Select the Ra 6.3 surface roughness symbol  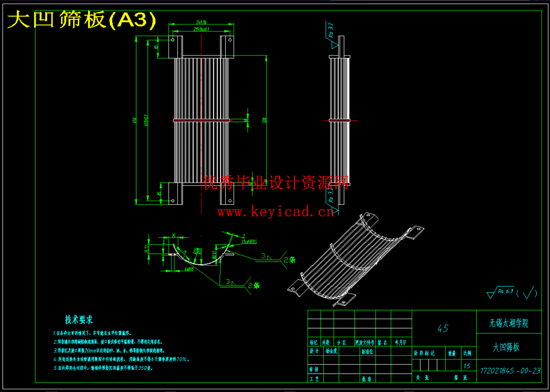(x=501, y=292)
